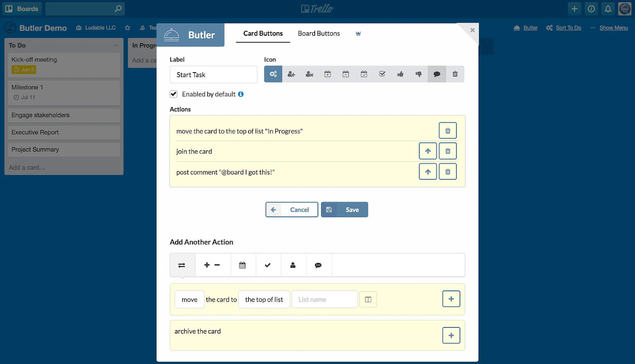Choose the speech bubble icon option
The height and width of the screenshot is (364, 635).
tap(437, 74)
